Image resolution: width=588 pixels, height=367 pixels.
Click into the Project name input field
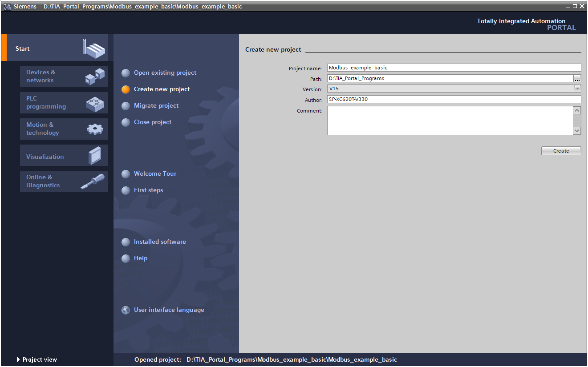pyautogui.click(x=454, y=68)
